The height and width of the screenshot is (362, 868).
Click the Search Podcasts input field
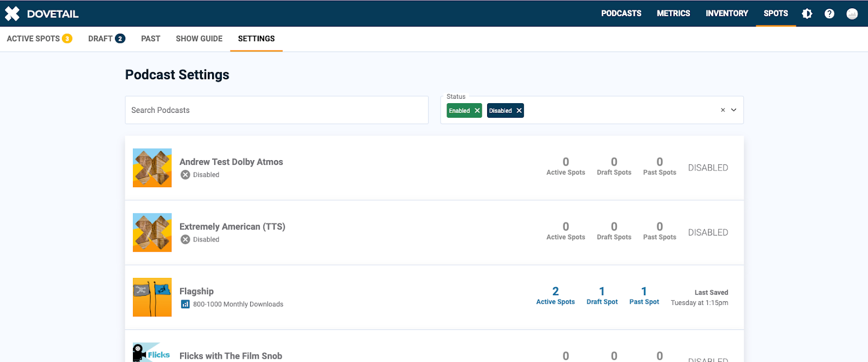click(277, 110)
